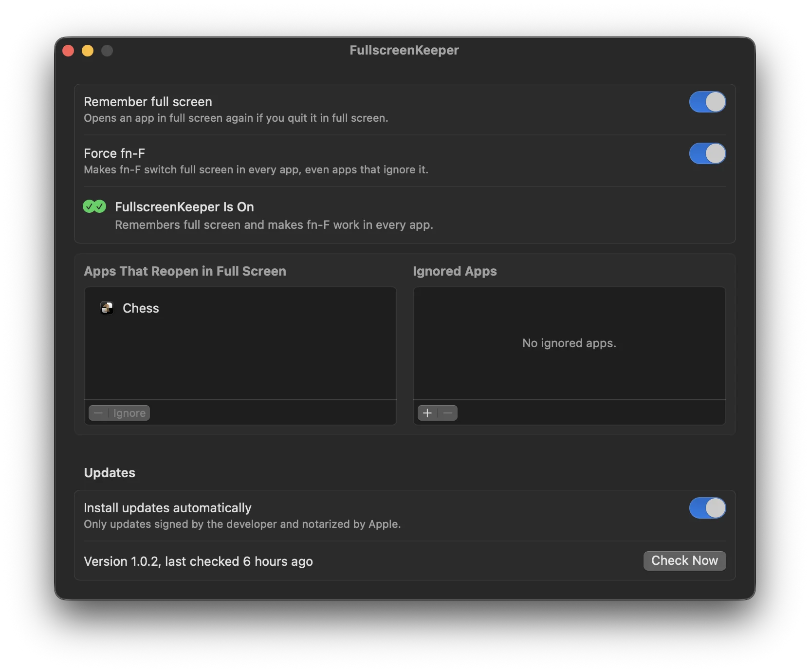Toggle the Remember full screen switch
This screenshot has width=810, height=672.
(707, 102)
